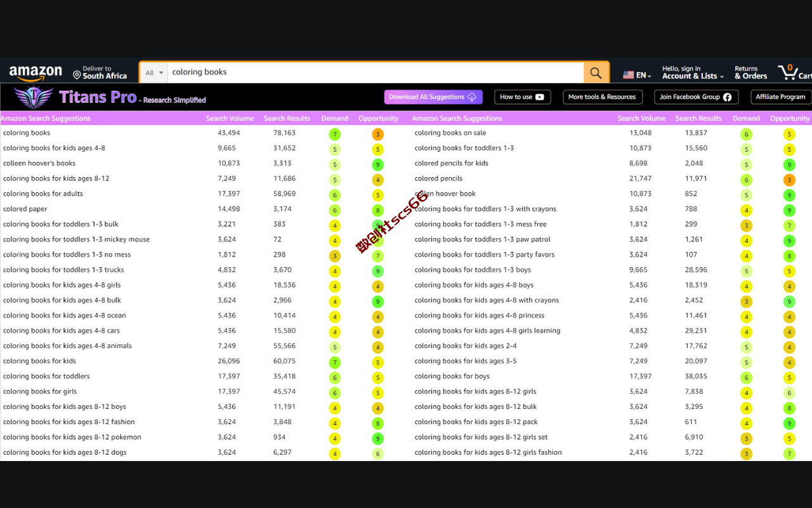Click opportunity badge 6 for 'ages 8-12 dogs'

click(378, 454)
